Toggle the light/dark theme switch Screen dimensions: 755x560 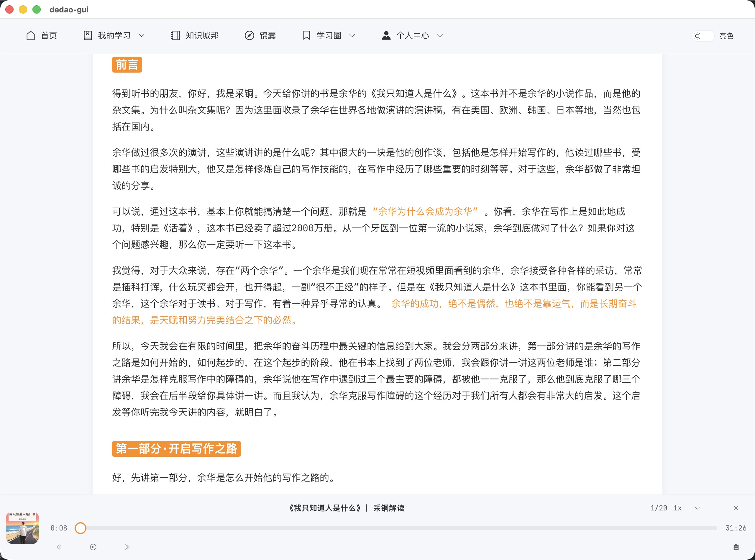click(x=703, y=36)
